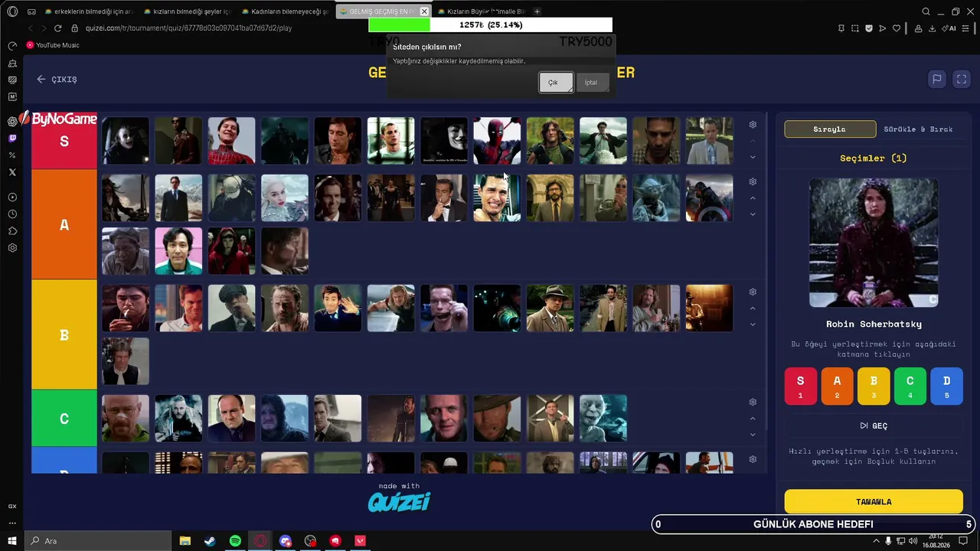The image size is (980, 551).
Task: Switch to 'kızların bilmediği şeyler' tab
Action: point(187,11)
